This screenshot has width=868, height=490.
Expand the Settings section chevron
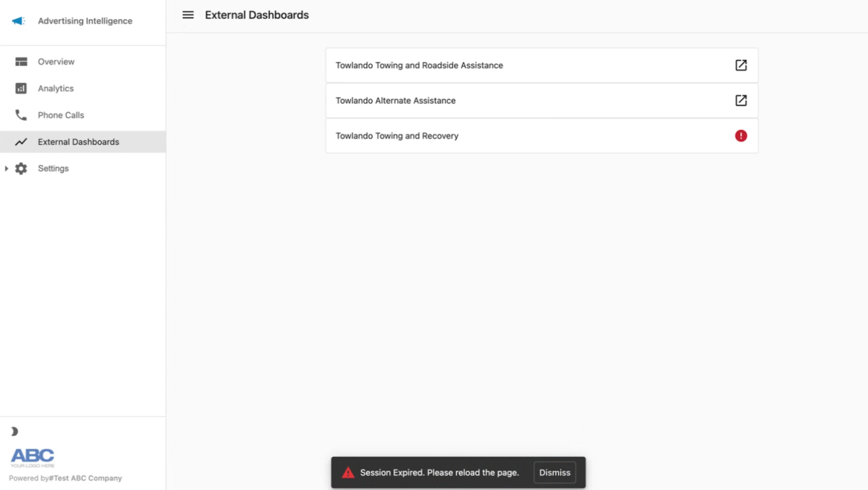point(6,168)
